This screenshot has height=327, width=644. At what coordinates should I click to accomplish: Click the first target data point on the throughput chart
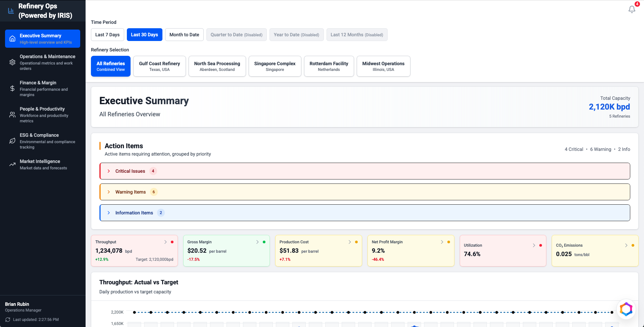[135, 312]
